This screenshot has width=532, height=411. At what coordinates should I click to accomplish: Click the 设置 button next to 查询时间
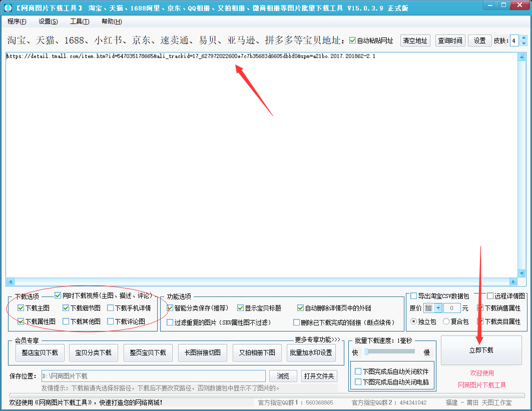pos(479,40)
